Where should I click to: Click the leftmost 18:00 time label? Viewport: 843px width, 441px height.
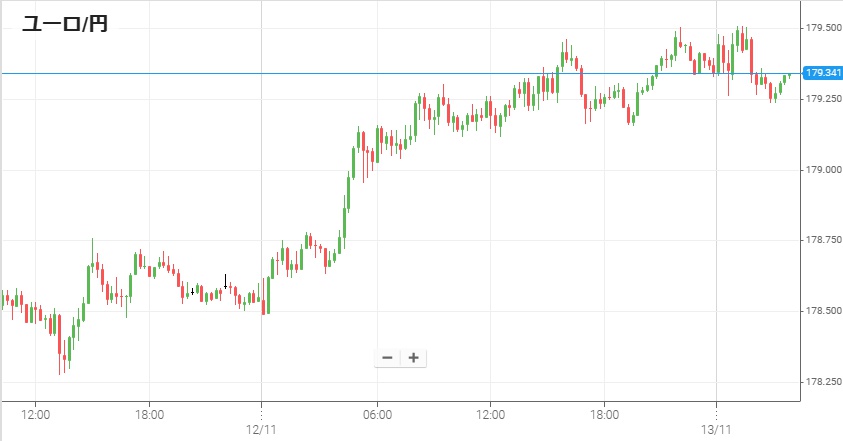[149, 414]
